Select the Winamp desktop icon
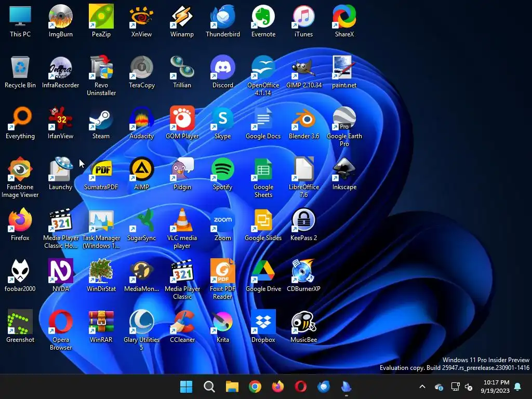The height and width of the screenshot is (399, 532). [182, 16]
